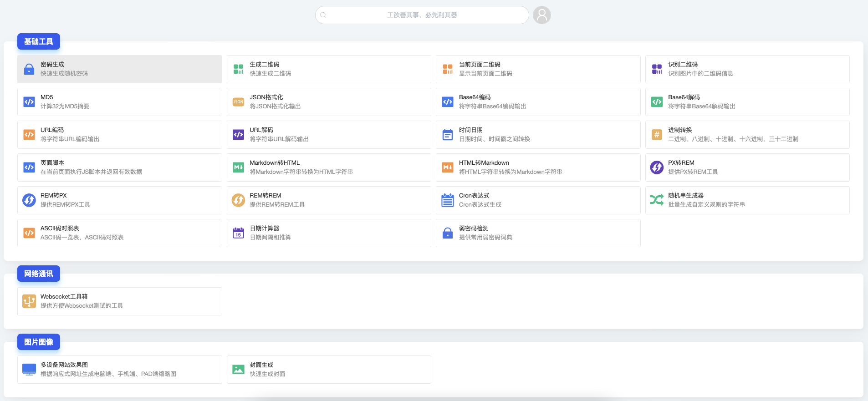
Task: Click the calendar-15 icon for 日期计算器
Action: coord(238,233)
